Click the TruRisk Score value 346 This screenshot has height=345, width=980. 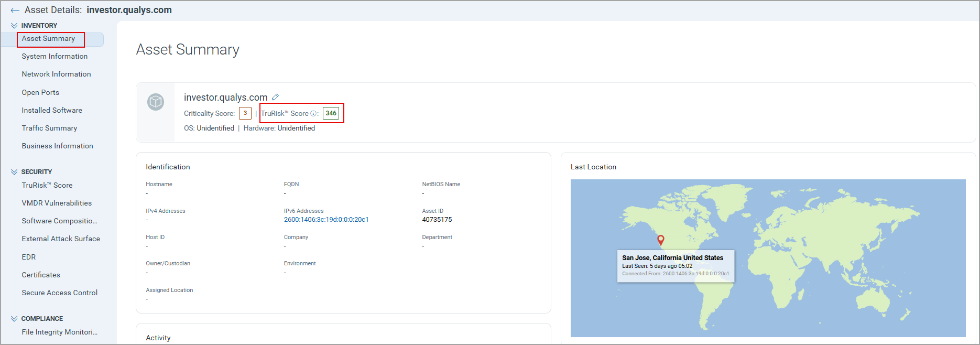(x=331, y=113)
